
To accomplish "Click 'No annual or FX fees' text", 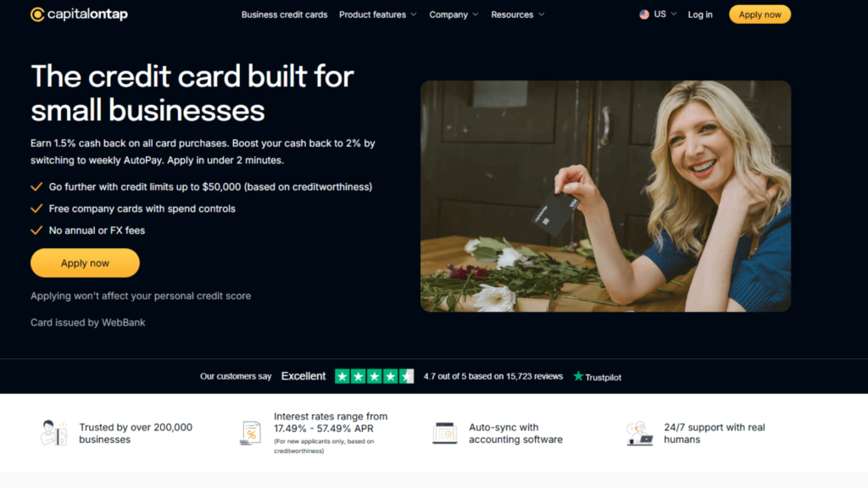I will [97, 230].
